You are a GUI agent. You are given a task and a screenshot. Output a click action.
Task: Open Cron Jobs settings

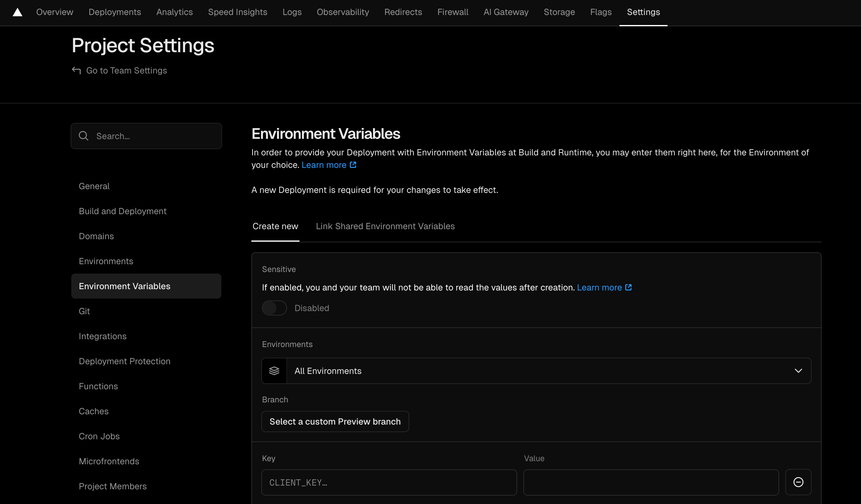[x=99, y=436]
